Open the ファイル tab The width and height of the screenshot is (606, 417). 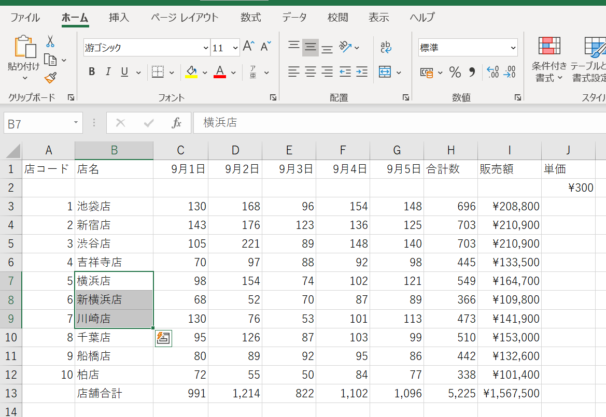click(25, 17)
